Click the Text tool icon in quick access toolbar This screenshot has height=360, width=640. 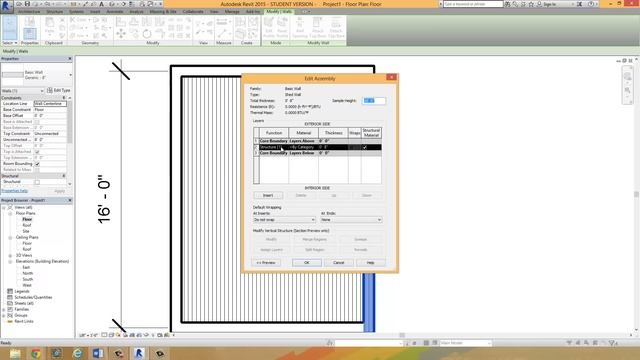point(102,4)
